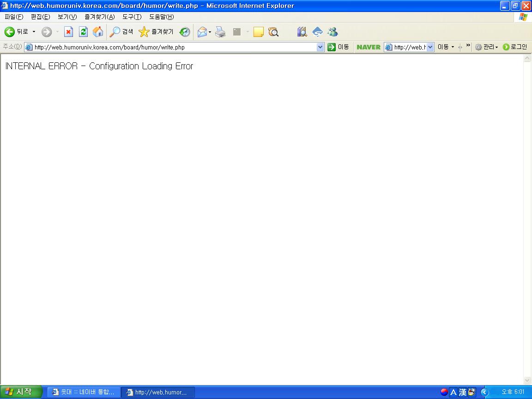Refresh the page using the green arrows icon
532x399 pixels.
point(83,32)
